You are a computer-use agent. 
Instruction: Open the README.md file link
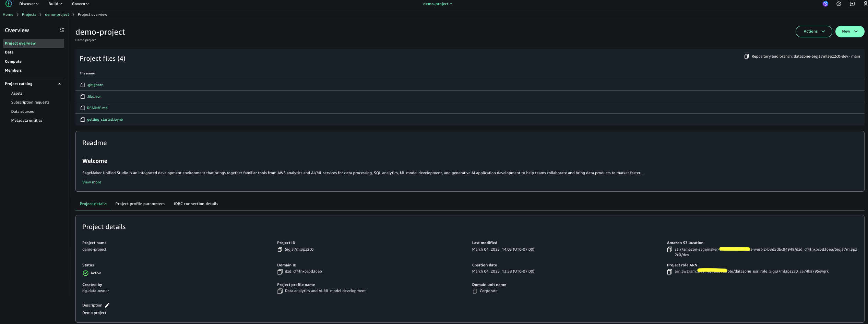click(97, 108)
